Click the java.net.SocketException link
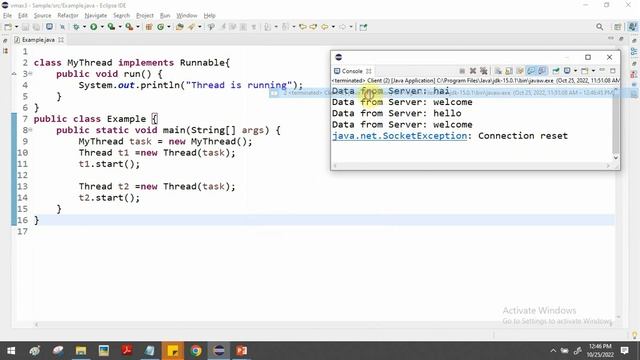The image size is (640, 360). [x=400, y=136]
